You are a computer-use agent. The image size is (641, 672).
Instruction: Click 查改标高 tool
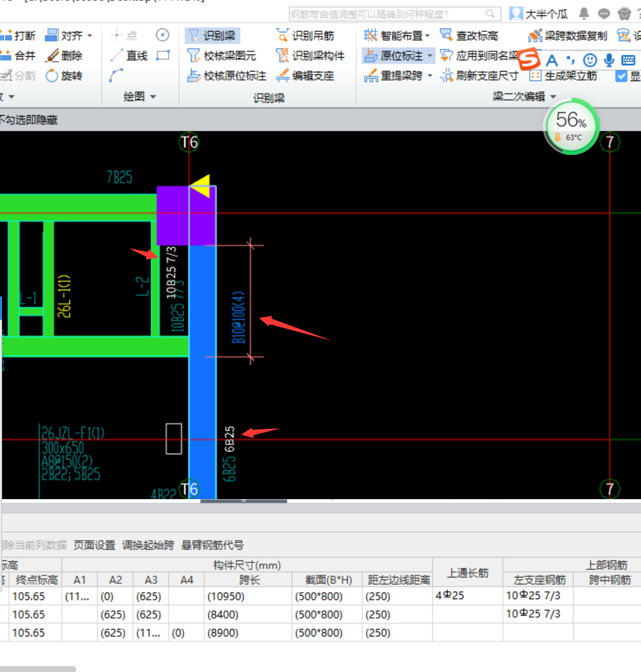click(x=469, y=35)
